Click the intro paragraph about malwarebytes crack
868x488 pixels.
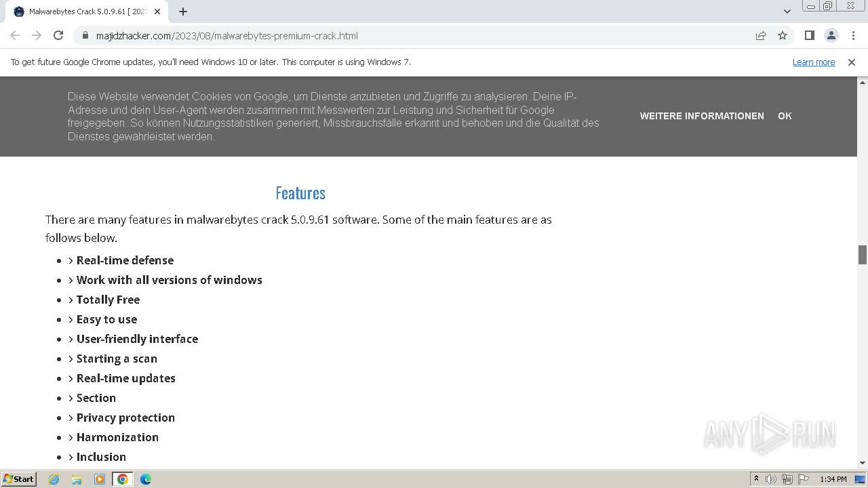298,228
